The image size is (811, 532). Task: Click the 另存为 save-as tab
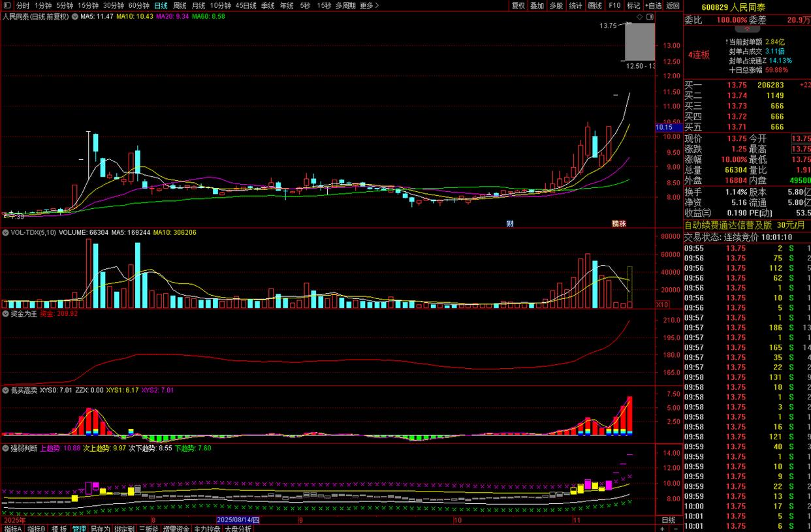[x=100, y=529]
